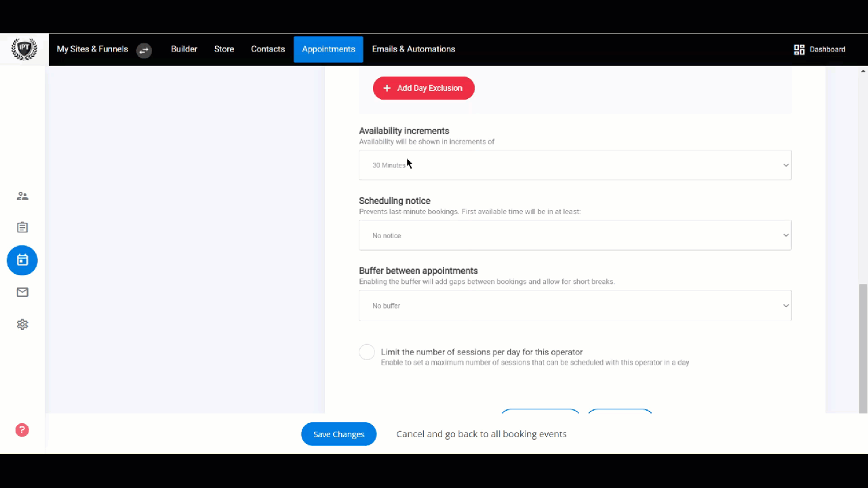Open the Buffer between appointments dropdown

click(x=575, y=306)
